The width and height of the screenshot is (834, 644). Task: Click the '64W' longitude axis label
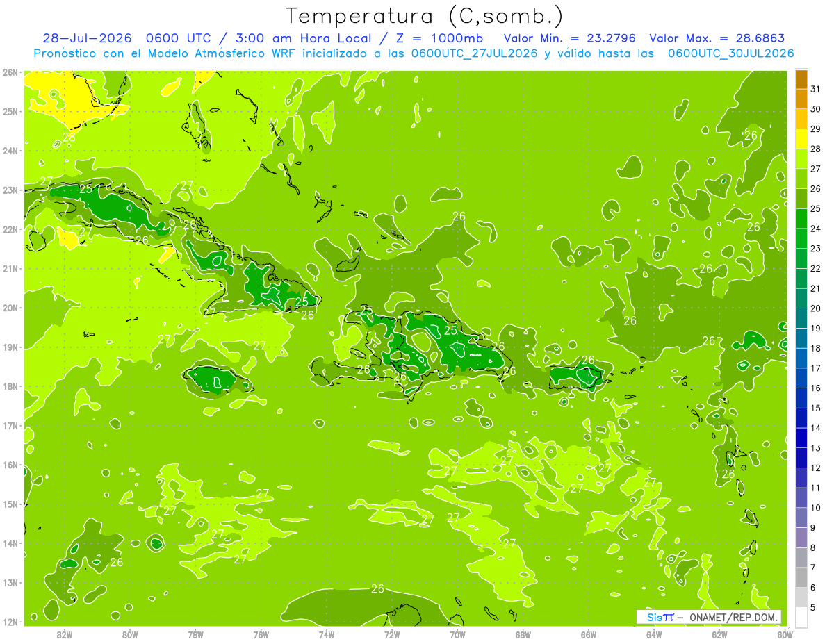(654, 634)
